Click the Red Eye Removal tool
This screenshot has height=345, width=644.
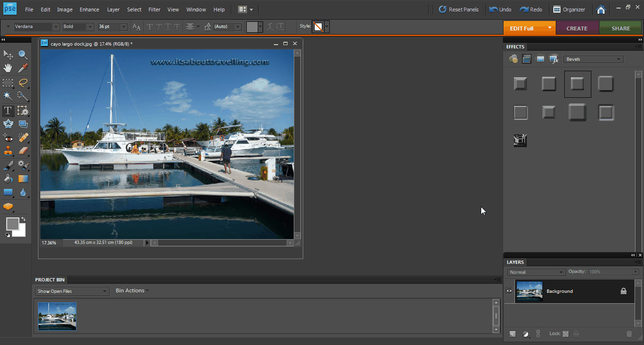pos(8,138)
